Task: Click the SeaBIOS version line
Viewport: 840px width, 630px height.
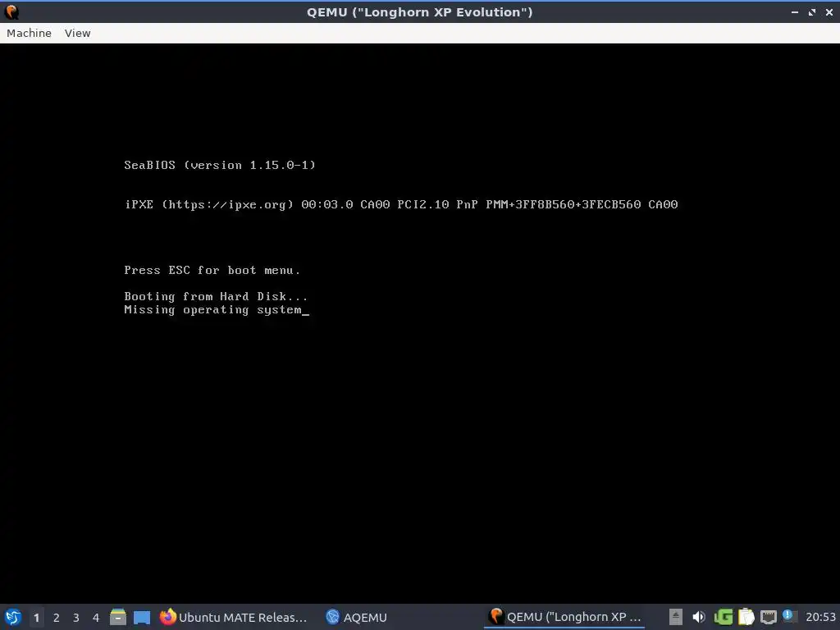Action: tap(220, 165)
